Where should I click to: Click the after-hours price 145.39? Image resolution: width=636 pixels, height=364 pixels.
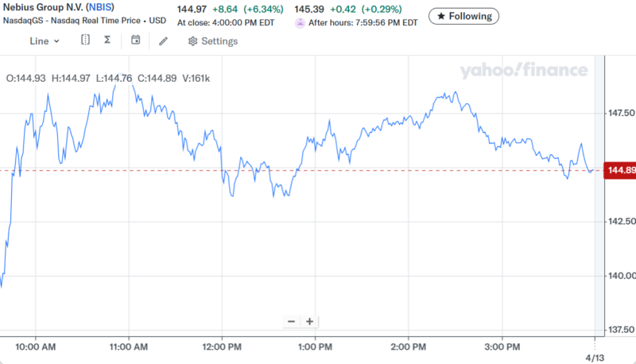click(x=308, y=10)
